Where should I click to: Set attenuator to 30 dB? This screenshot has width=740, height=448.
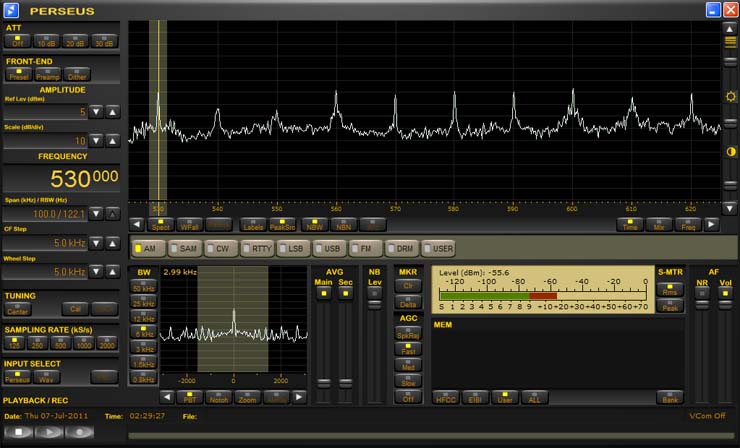104,41
